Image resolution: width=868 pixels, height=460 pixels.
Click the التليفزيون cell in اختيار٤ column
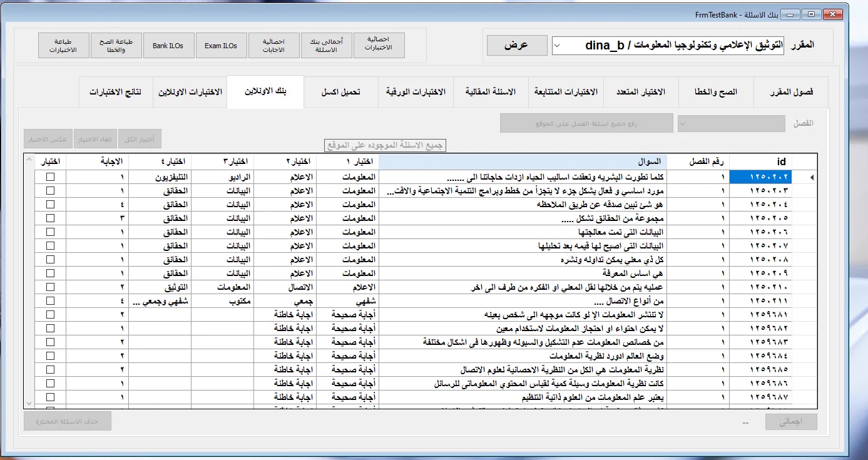pyautogui.click(x=160, y=177)
